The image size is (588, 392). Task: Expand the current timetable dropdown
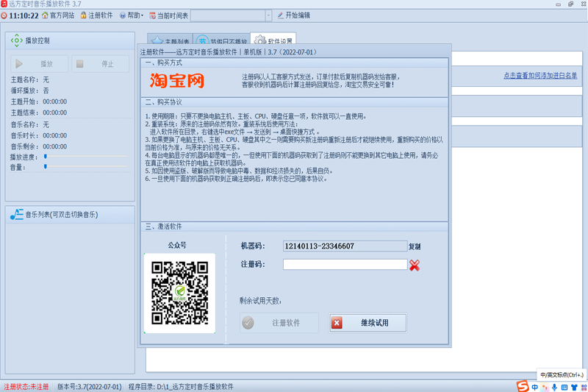point(268,15)
